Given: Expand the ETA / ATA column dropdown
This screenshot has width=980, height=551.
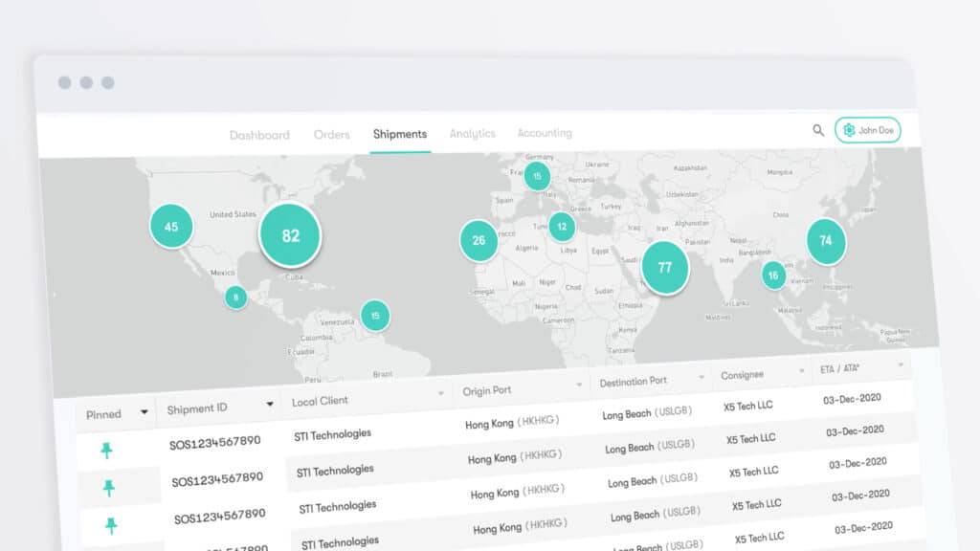Looking at the screenshot, I should pos(901,364).
